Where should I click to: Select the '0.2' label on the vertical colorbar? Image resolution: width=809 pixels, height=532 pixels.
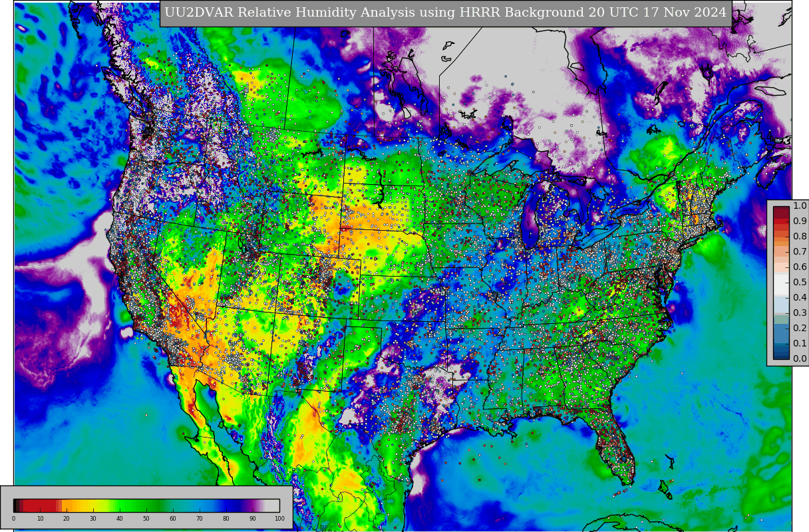point(800,329)
